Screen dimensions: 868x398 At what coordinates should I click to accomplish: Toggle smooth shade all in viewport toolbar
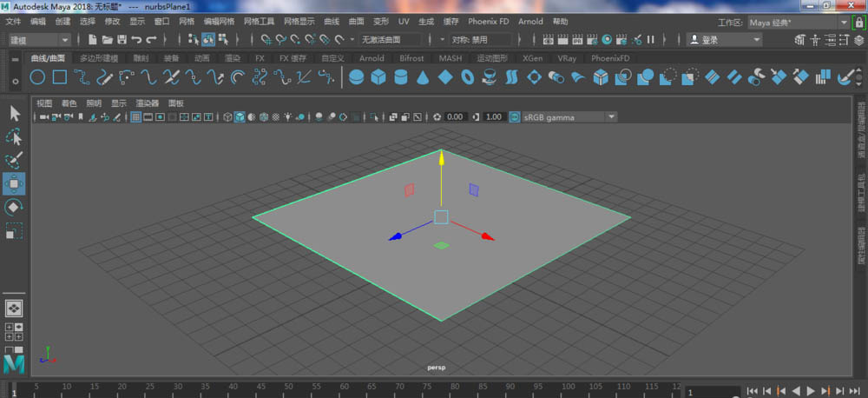click(x=240, y=116)
